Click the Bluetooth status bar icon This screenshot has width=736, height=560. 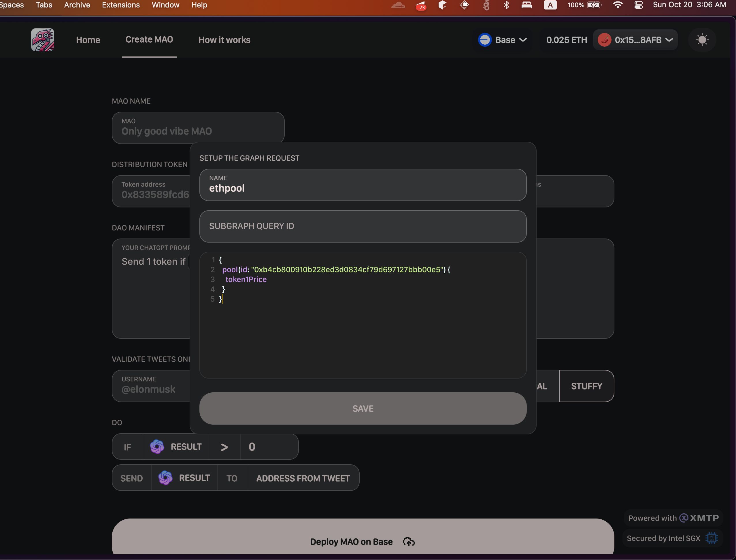[x=505, y=5]
